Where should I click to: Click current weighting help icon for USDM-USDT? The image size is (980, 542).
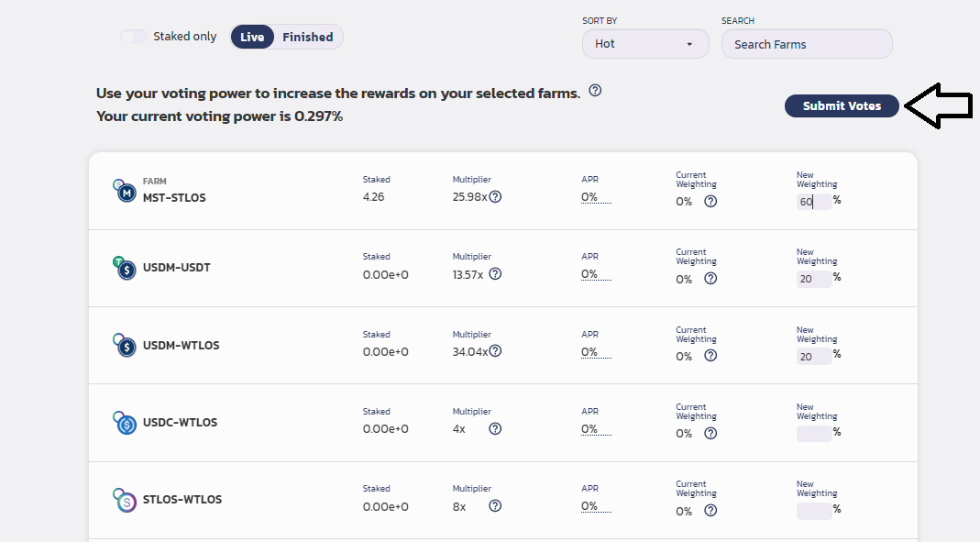pos(710,279)
